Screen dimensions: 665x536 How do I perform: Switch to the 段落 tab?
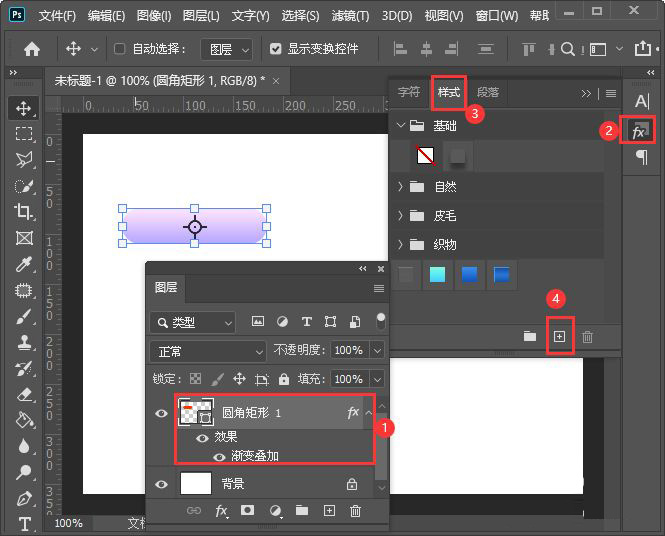[x=488, y=92]
